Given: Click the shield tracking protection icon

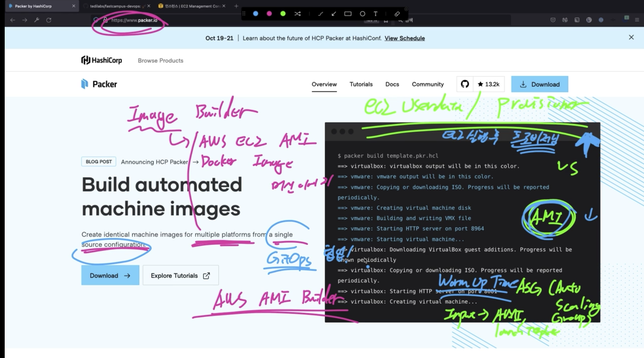Looking at the screenshot, I should click(96, 20).
